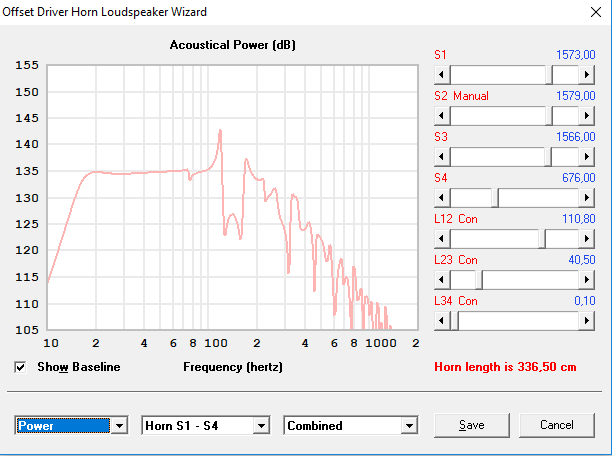Click the L34 Con slider thumb
The width and height of the screenshot is (612, 456).
click(x=455, y=321)
